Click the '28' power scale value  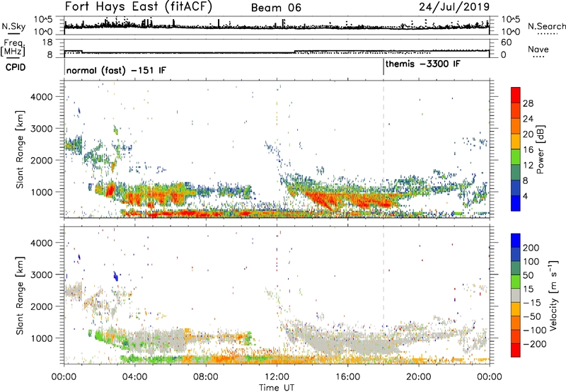pyautogui.click(x=528, y=103)
